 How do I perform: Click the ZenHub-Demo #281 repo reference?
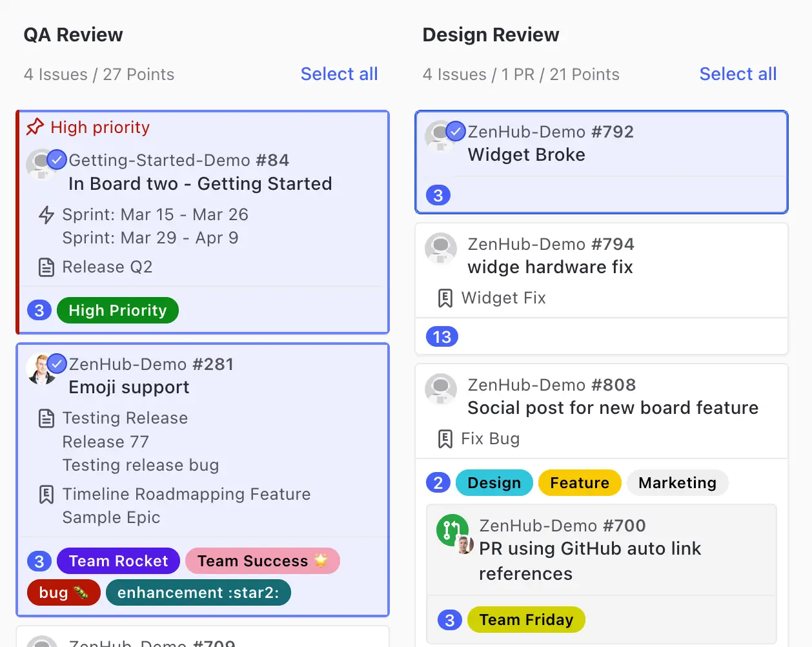coord(151,364)
